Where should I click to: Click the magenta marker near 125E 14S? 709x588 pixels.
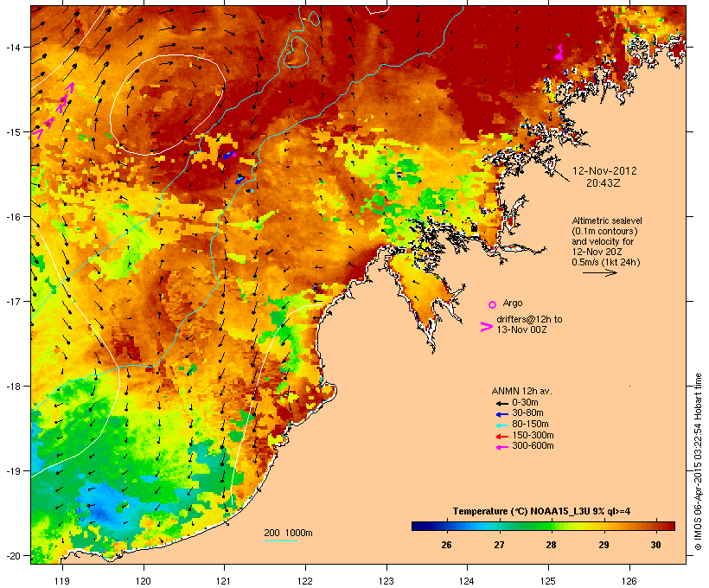[559, 52]
